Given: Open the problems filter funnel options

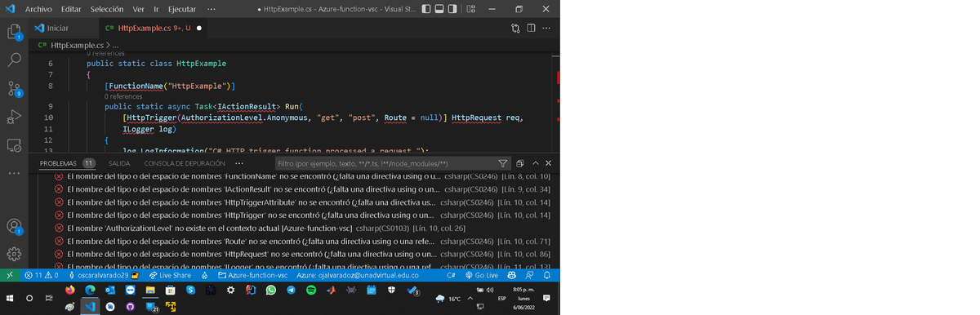Looking at the screenshot, I should [504, 163].
